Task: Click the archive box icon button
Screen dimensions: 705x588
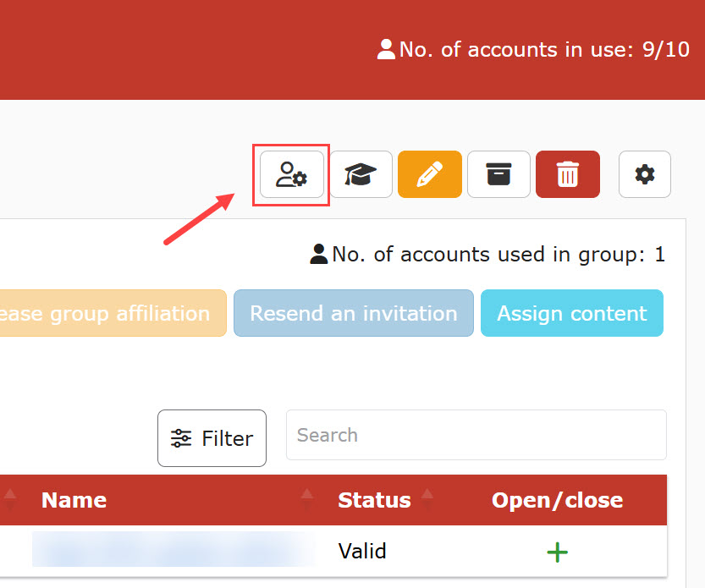Action: coord(498,174)
